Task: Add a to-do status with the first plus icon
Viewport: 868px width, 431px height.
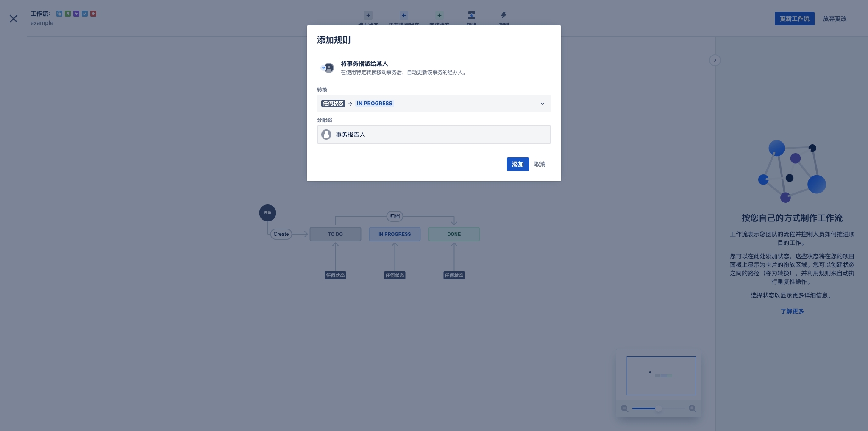Action: (x=368, y=15)
